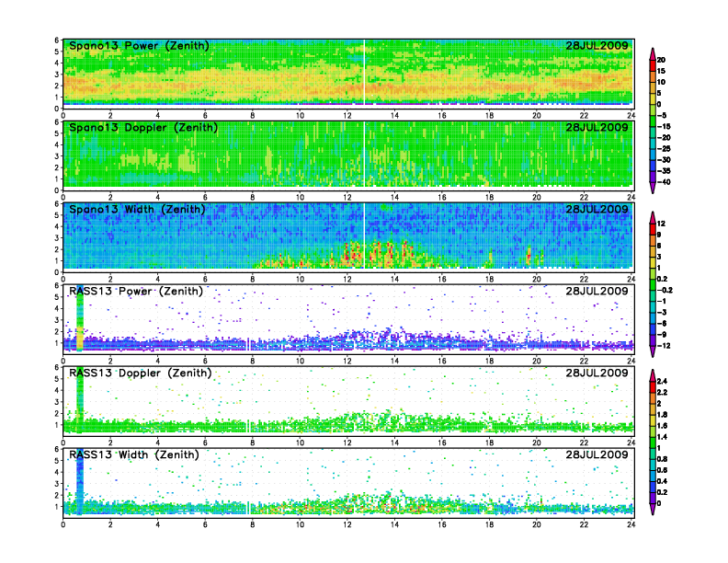The image size is (728, 563).
Task: Click the '-9' label on the middle colorbar
Action: 662,335
